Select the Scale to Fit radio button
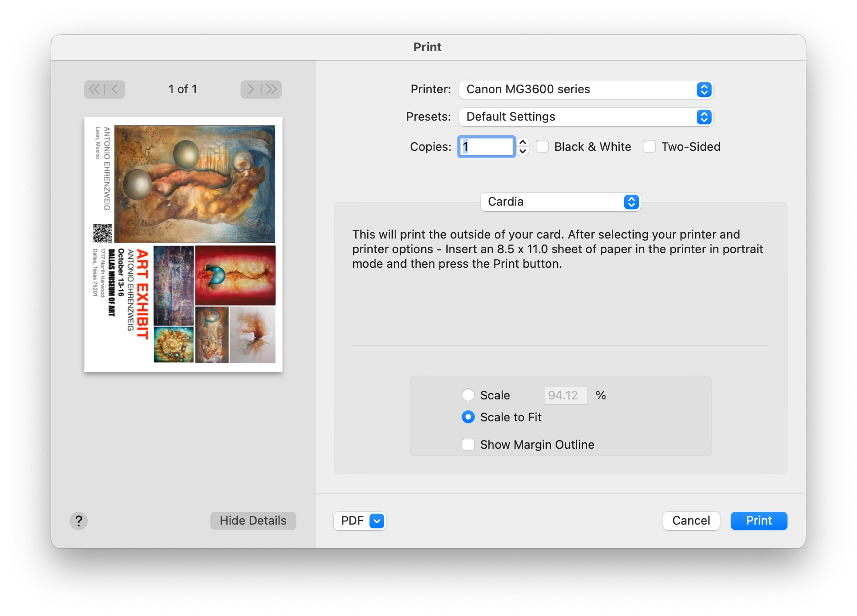The height and width of the screenshot is (616, 857). [468, 417]
